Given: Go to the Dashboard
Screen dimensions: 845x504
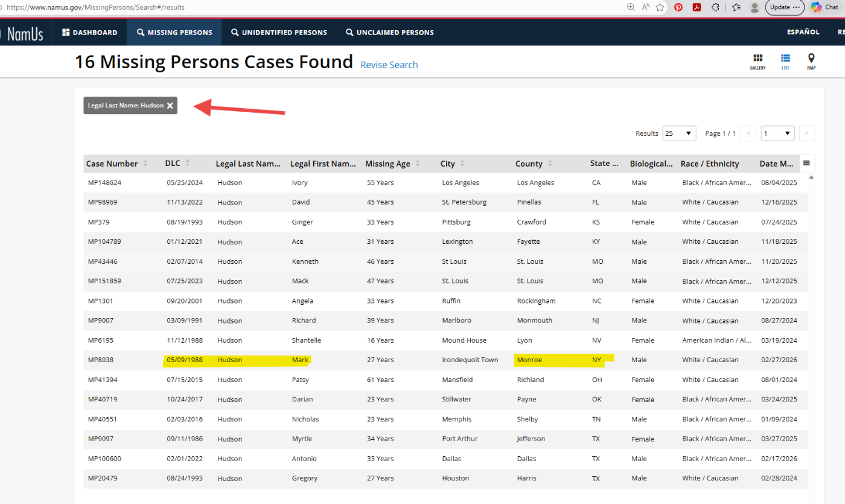Looking at the screenshot, I should click(x=89, y=33).
